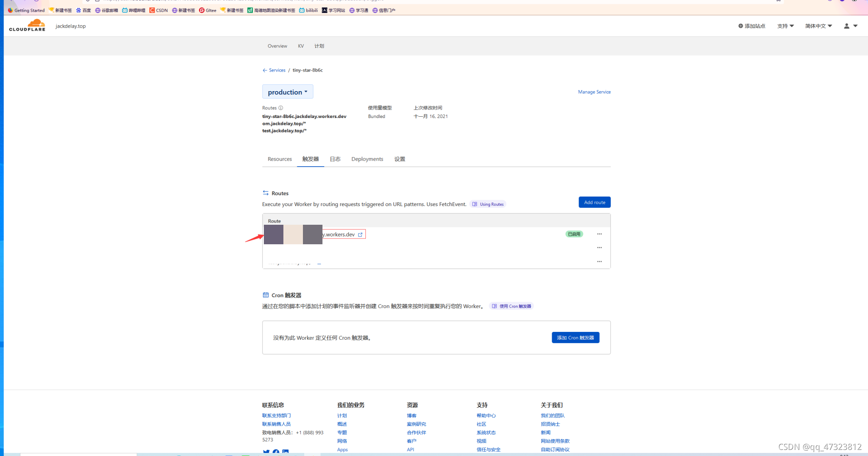Click the Add route button
The width and height of the screenshot is (868, 456).
[x=595, y=202]
